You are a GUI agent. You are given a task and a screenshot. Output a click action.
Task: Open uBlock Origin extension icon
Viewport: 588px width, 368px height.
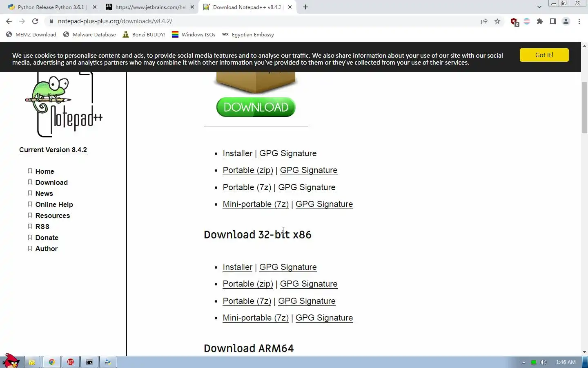(514, 22)
